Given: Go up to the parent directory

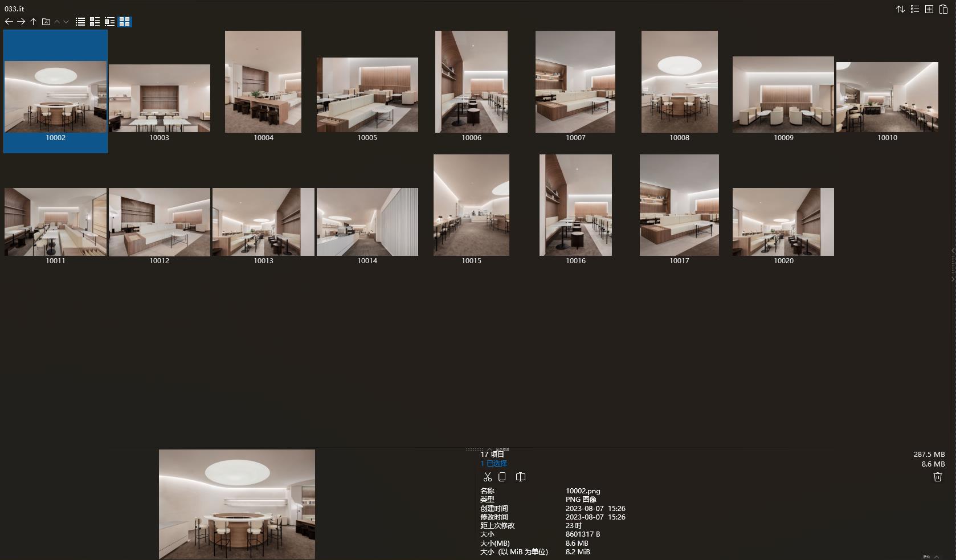Looking at the screenshot, I should coord(34,22).
